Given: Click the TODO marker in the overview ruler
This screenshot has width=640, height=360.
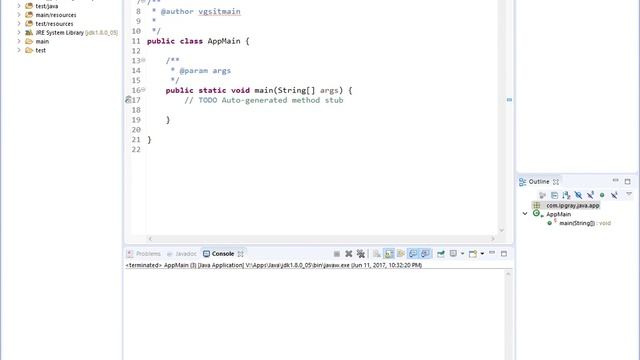Looking at the screenshot, I should point(509,100).
